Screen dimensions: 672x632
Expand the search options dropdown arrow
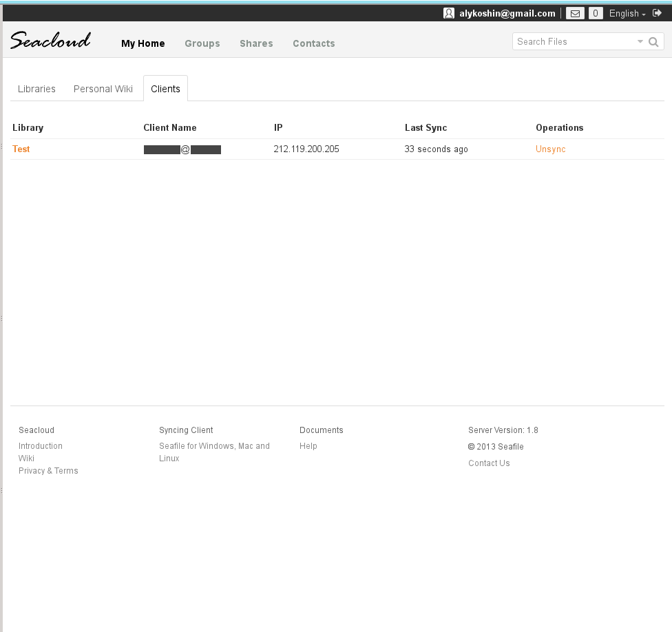[640, 42]
